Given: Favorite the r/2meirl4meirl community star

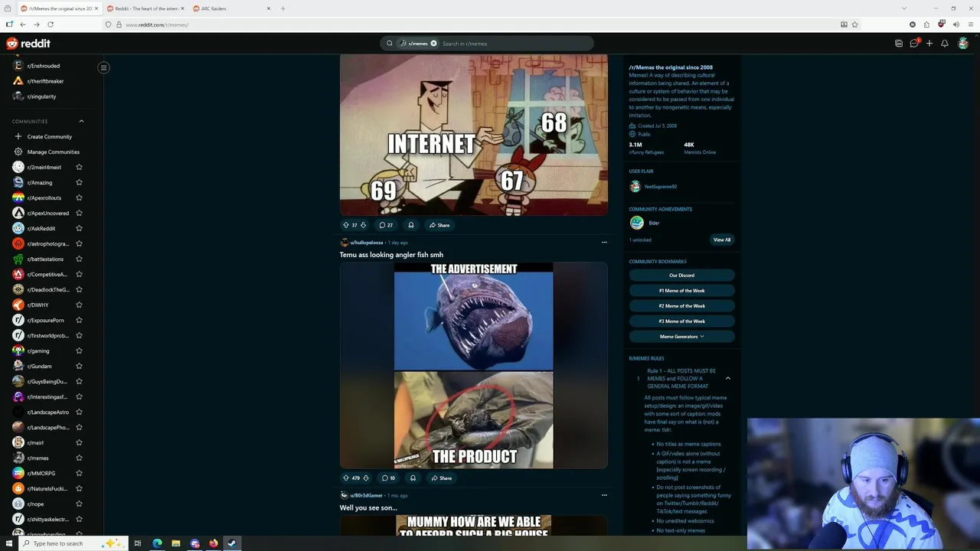Looking at the screenshot, I should click(x=79, y=168).
